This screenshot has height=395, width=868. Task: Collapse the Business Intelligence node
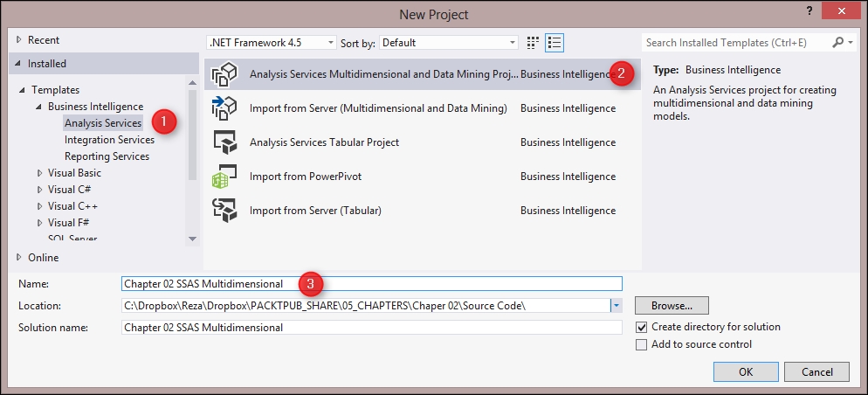pyautogui.click(x=38, y=107)
